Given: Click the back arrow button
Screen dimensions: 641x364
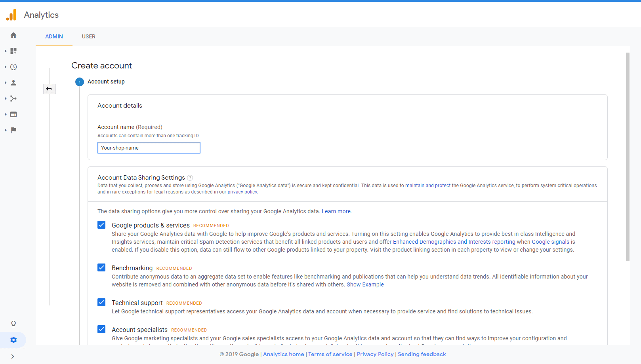Looking at the screenshot, I should point(49,89).
